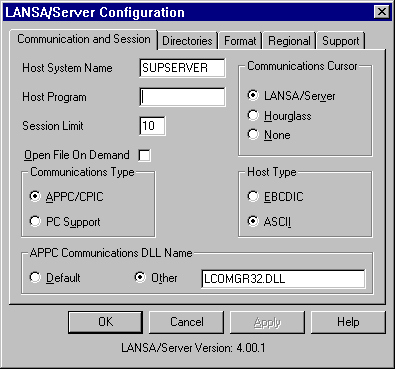Click the APPC Communications DLL Name label
Image resolution: width=395 pixels, height=369 pixels.
(x=111, y=253)
